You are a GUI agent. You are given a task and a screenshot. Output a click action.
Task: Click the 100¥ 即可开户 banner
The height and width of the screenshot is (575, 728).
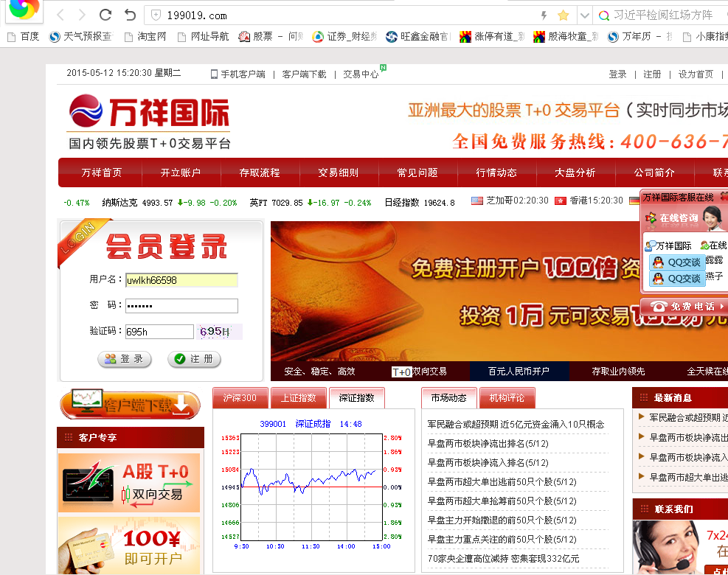click(x=129, y=546)
